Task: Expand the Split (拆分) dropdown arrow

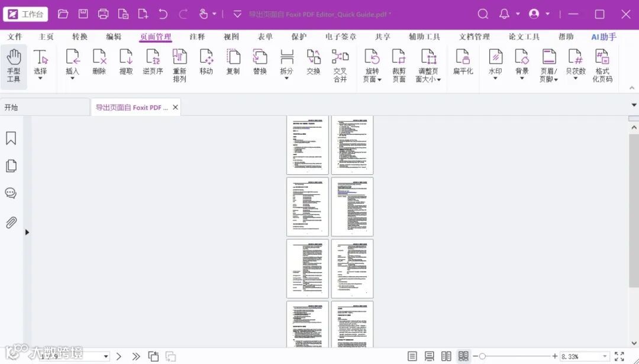Action: click(287, 78)
